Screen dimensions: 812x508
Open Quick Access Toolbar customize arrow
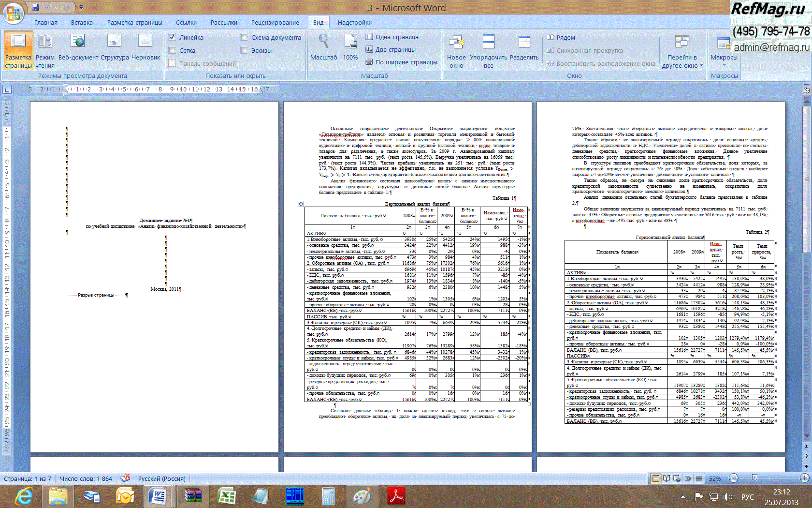(x=82, y=8)
